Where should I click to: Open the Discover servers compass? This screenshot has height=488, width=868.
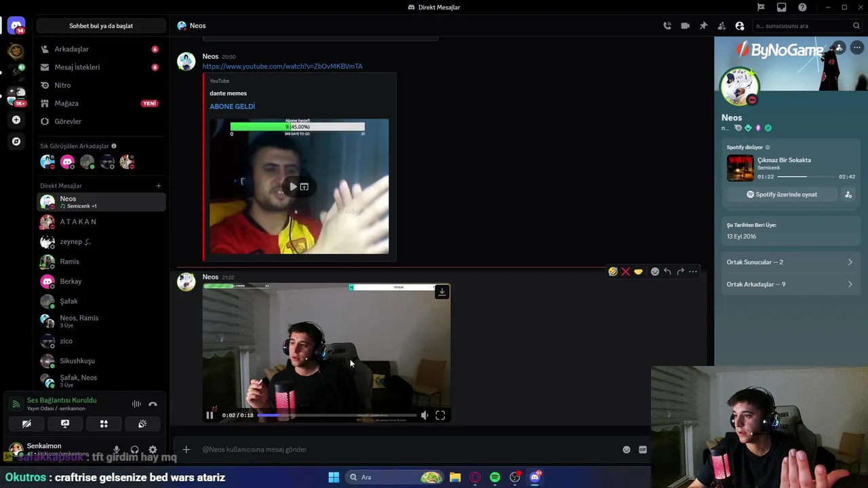[16, 142]
